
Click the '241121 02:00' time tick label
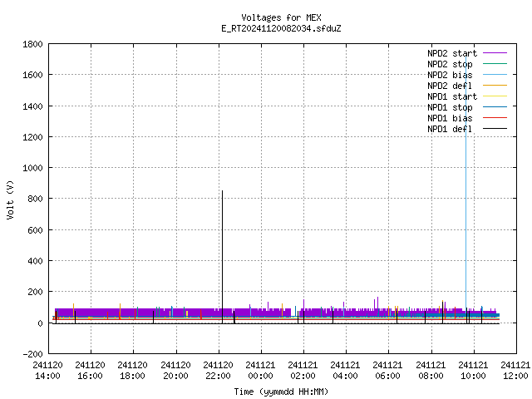(x=303, y=371)
